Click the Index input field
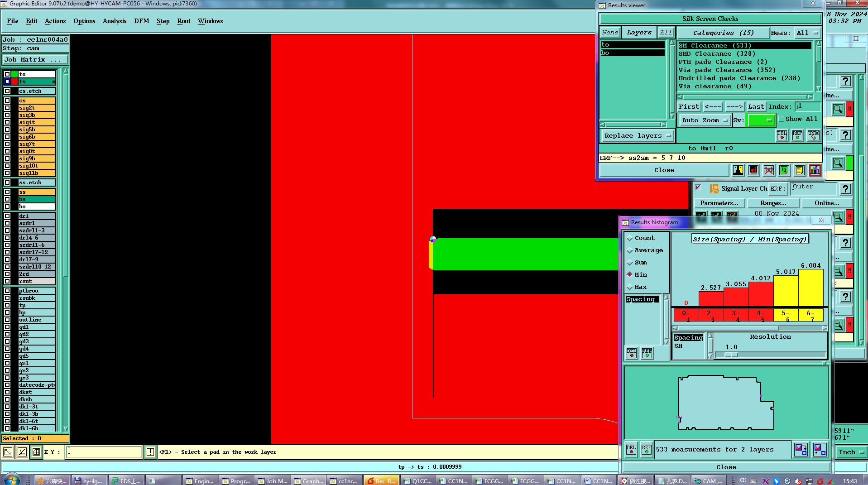Viewport: 868px width, 485px height. coord(808,106)
